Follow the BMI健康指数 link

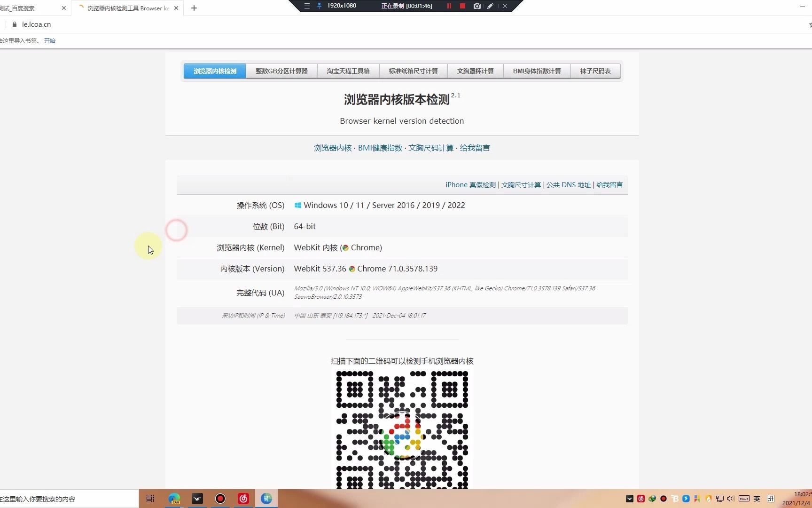click(380, 148)
